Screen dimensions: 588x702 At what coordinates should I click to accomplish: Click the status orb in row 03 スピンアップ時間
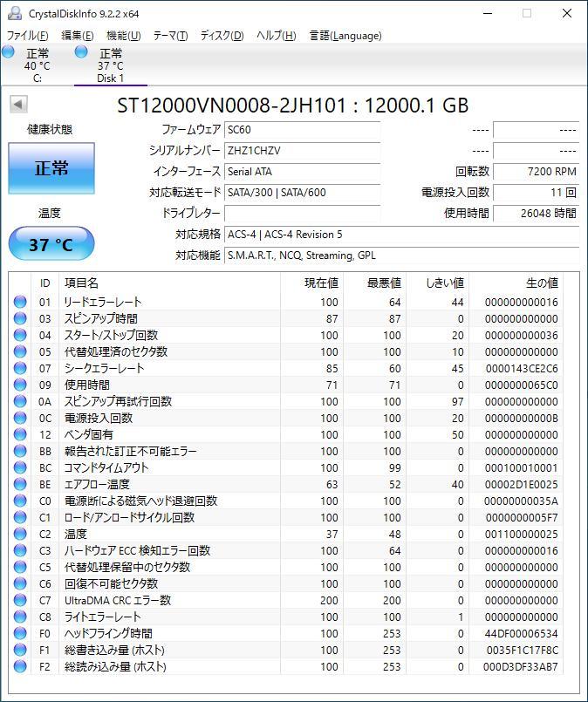pyautogui.click(x=20, y=318)
